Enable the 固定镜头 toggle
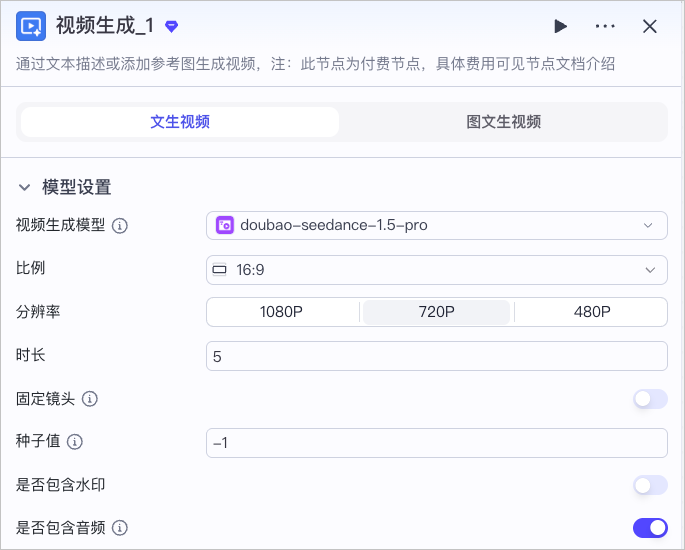This screenshot has height=550, width=685. coord(650,399)
